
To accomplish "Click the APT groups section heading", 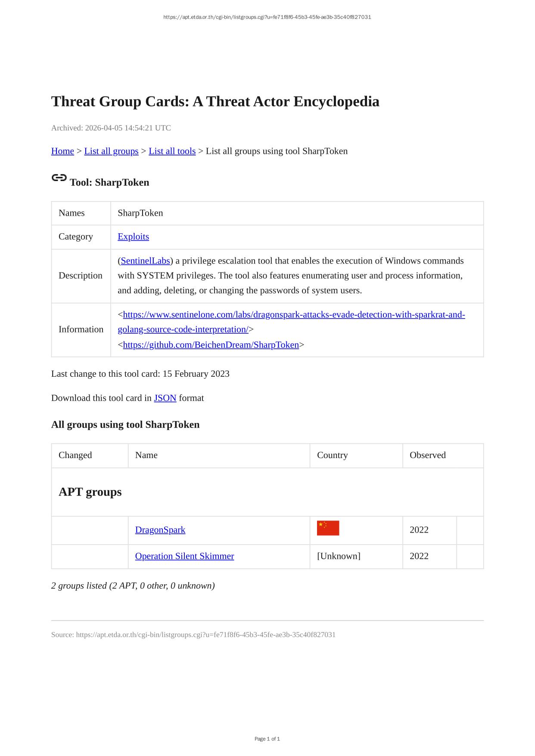I will click(90, 492).
